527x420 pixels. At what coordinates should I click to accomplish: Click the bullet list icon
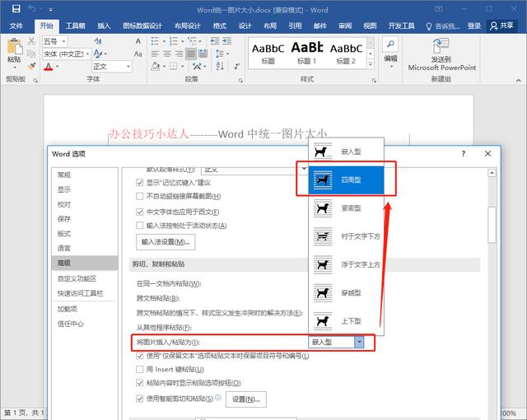[155, 41]
